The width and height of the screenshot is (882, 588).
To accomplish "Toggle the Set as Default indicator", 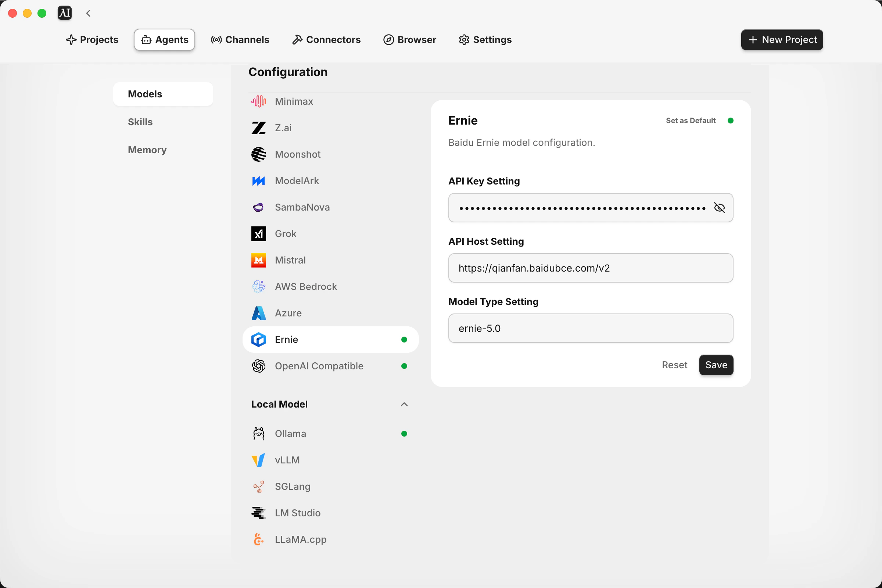I will point(730,121).
